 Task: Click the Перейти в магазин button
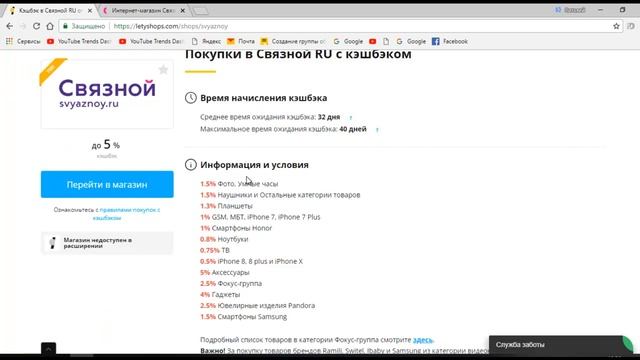click(107, 184)
